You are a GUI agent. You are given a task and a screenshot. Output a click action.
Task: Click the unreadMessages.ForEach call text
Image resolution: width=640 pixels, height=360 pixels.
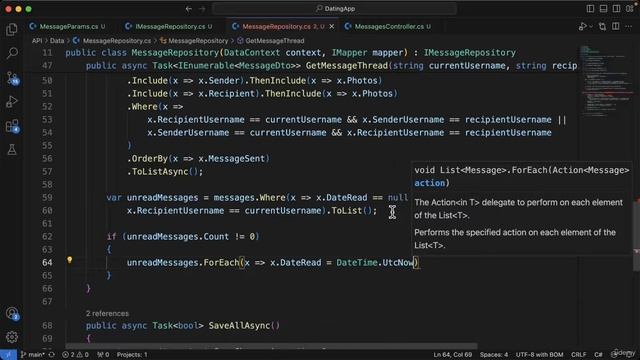tap(183, 262)
